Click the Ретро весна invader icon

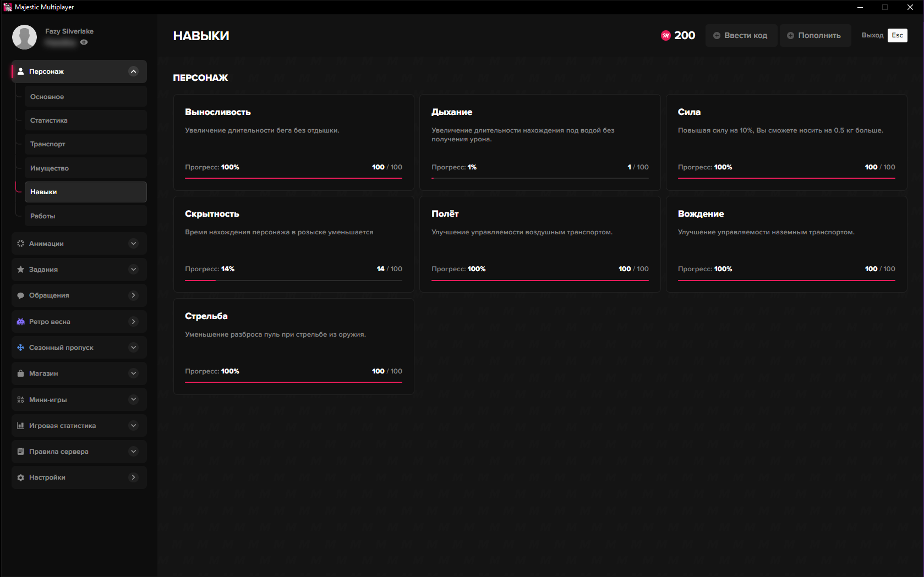pos(20,322)
